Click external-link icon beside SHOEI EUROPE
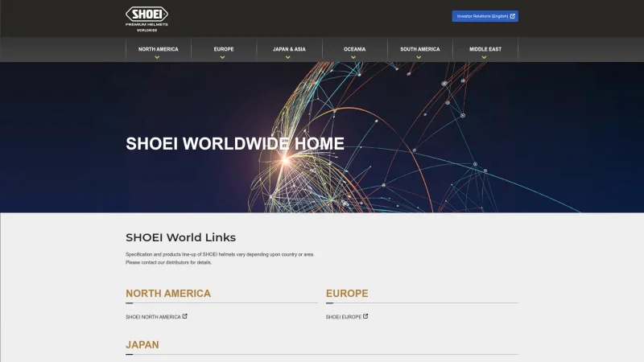 pos(365,316)
